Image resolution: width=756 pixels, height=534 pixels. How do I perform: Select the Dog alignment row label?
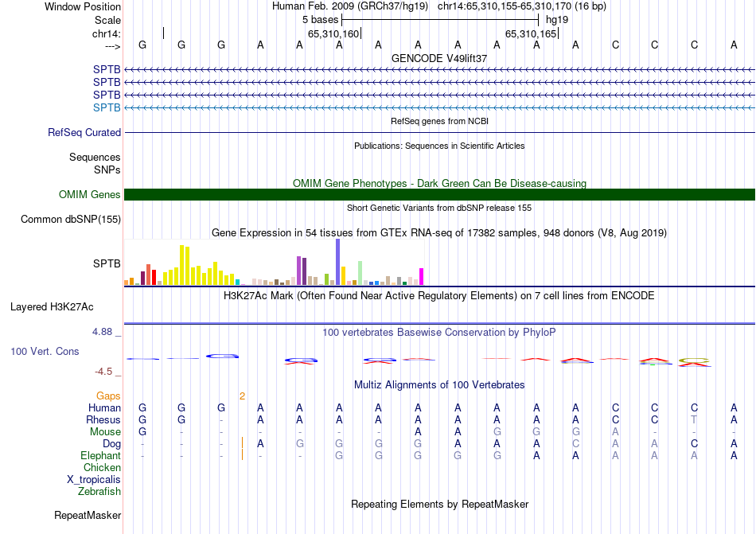111,443
